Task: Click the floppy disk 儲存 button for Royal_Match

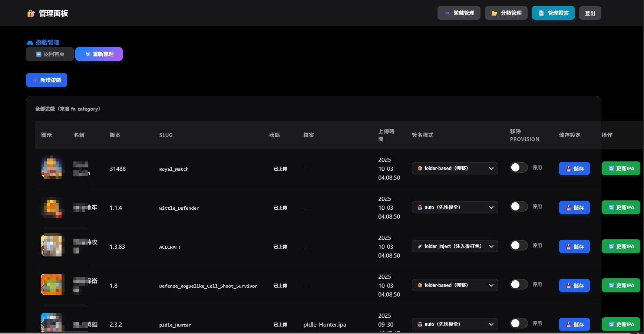Action: point(574,168)
